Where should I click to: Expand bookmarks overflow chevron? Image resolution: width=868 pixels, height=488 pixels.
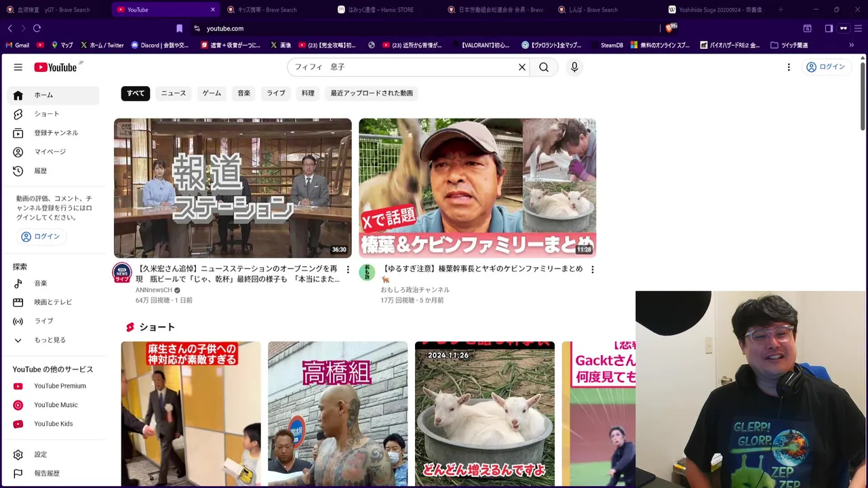(x=852, y=45)
